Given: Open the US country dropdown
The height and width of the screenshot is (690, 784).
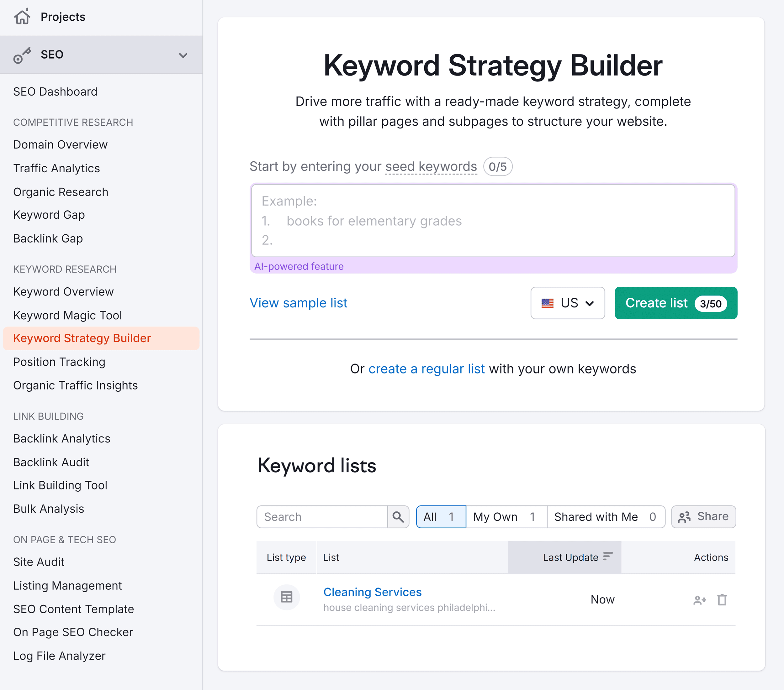Looking at the screenshot, I should pos(567,303).
